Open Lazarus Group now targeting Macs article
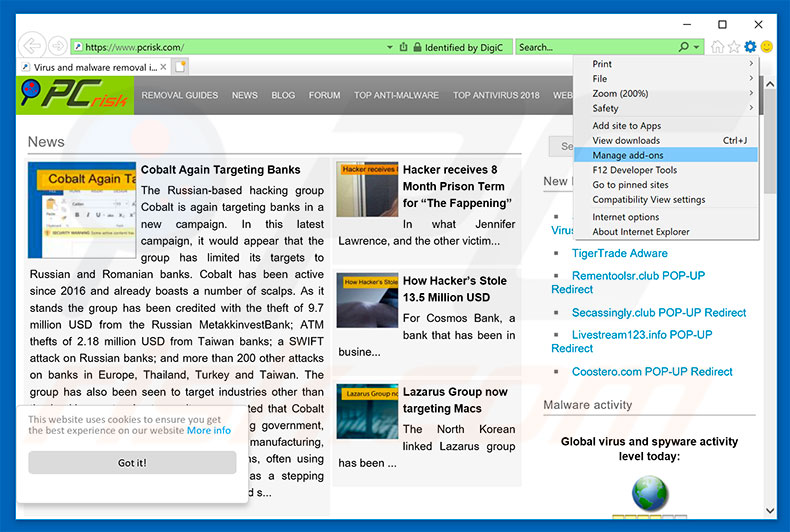 tap(455, 400)
